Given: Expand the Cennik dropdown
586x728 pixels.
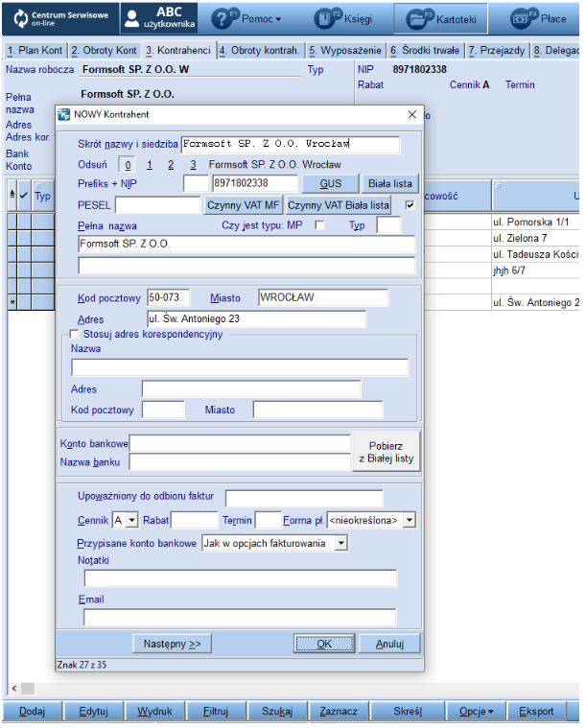Looking at the screenshot, I should click(132, 520).
